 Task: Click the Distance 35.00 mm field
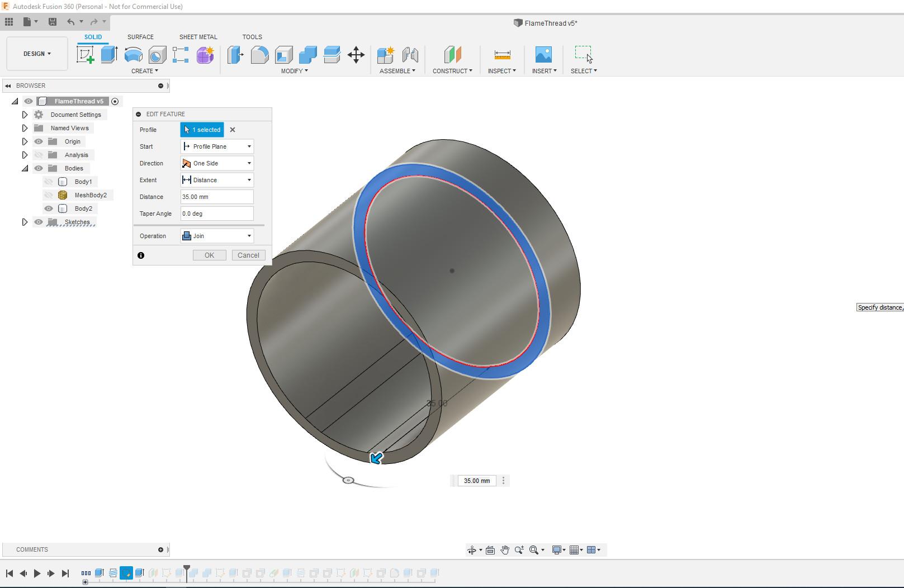[x=216, y=197]
